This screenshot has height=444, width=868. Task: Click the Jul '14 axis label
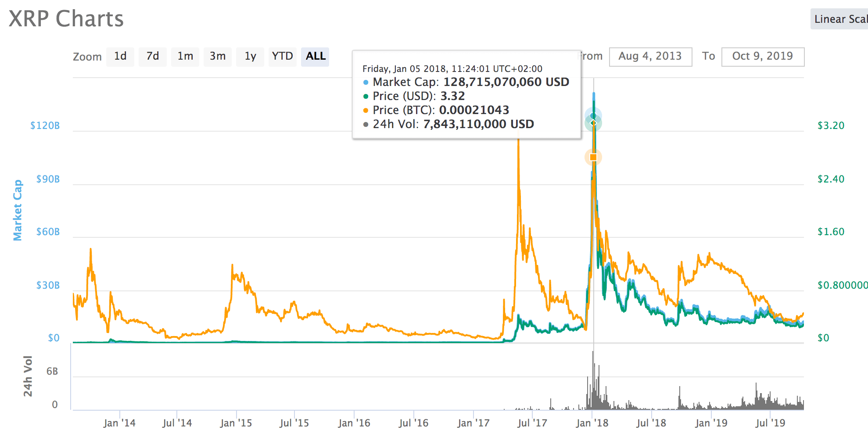[x=177, y=423]
